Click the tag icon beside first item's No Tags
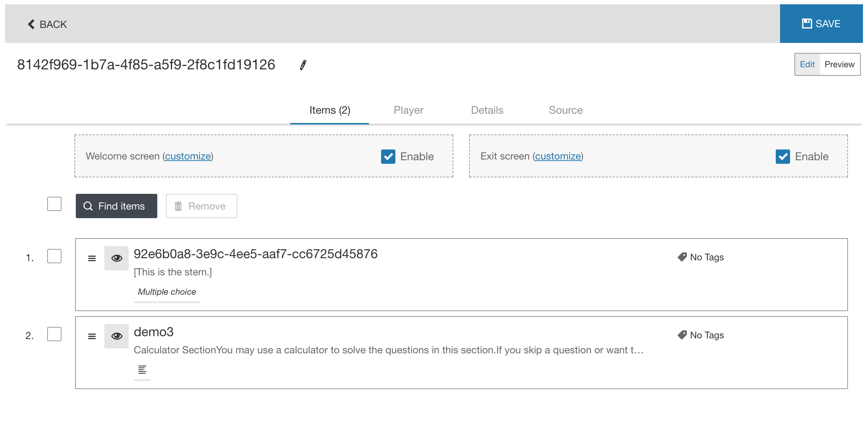 [682, 257]
